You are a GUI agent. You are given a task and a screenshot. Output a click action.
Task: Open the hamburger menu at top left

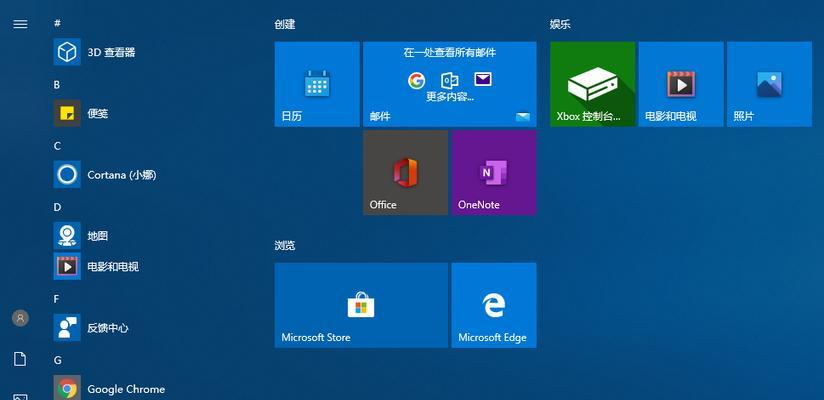tap(20, 24)
